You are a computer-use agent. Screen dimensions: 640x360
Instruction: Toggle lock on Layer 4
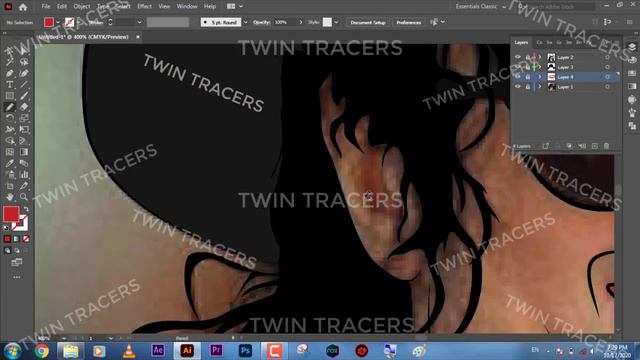pos(527,77)
